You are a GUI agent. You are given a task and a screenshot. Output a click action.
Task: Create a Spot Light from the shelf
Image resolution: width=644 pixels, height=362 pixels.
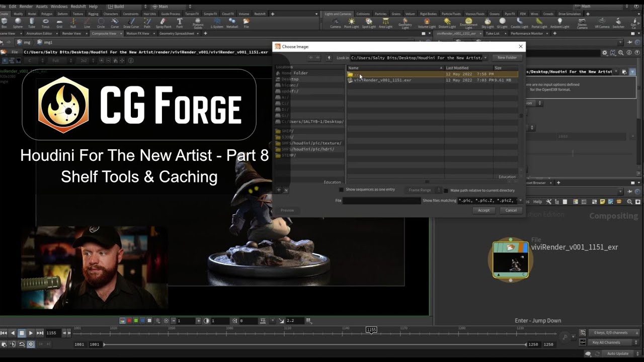point(369,23)
